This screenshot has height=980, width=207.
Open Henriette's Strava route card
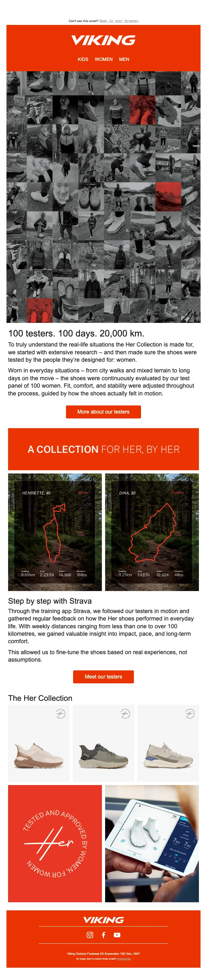[55, 532]
